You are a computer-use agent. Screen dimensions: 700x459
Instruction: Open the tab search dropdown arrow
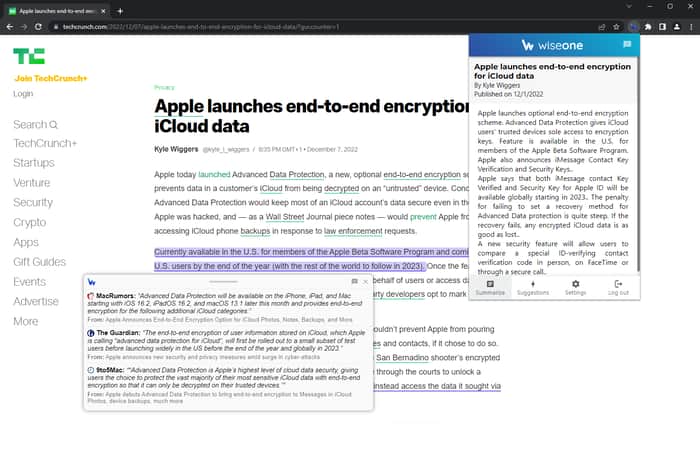pyautogui.click(x=629, y=6)
